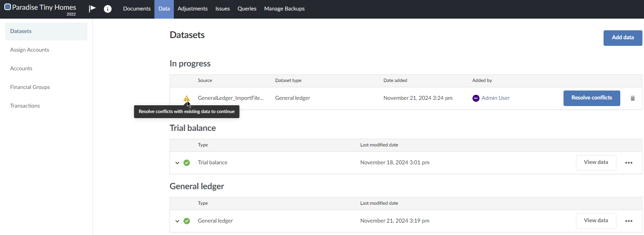The height and width of the screenshot is (235, 644).
Task: Open the more options for Trial balance row
Action: [628, 163]
